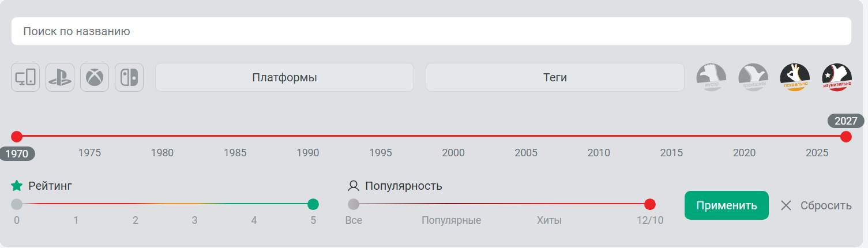Set popularity to 'Популярные' on the slider
Viewport: 868px width, 248px height.
click(452, 204)
